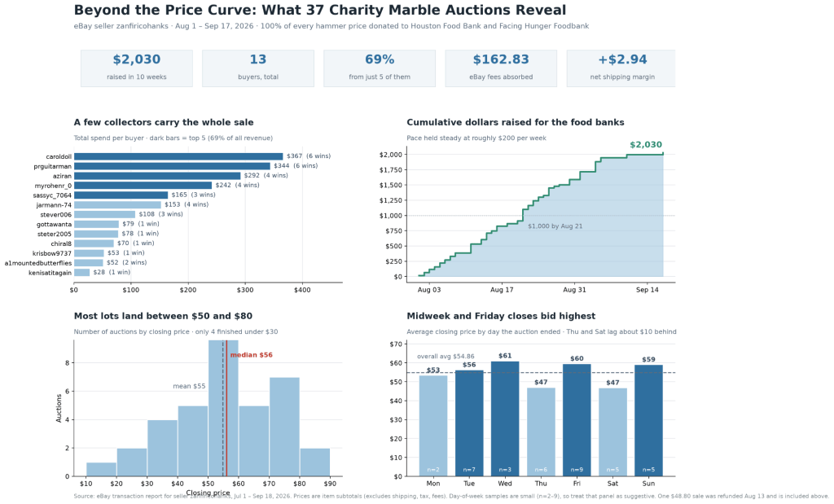Viewport: 834px width, 504px height.
Task: Click the $70–$80 histogram bar
Action: point(284,427)
